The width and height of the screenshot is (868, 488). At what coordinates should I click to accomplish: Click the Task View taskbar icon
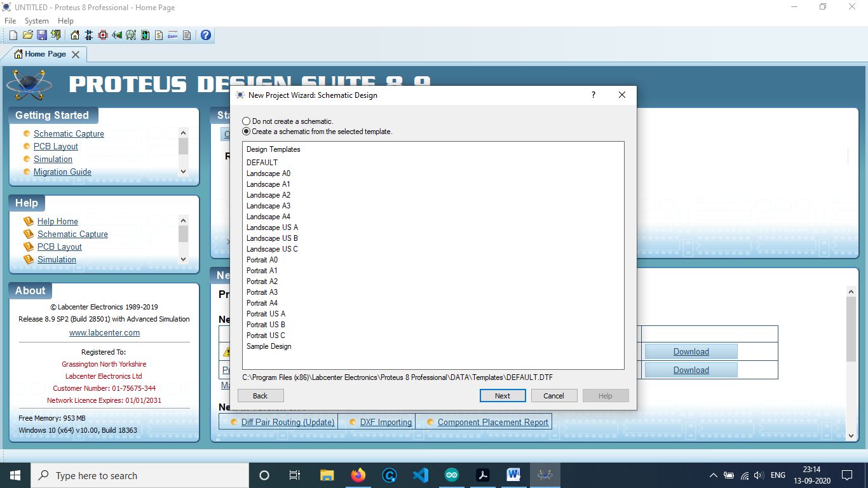(295, 475)
